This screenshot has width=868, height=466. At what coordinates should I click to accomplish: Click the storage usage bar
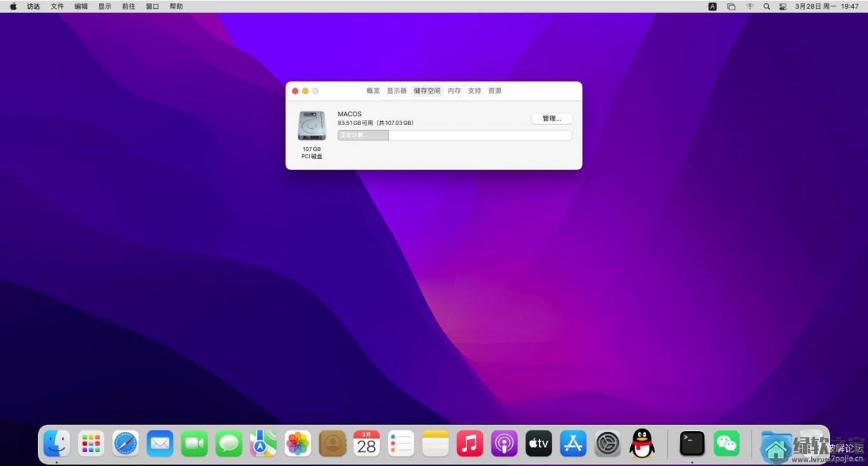(454, 135)
